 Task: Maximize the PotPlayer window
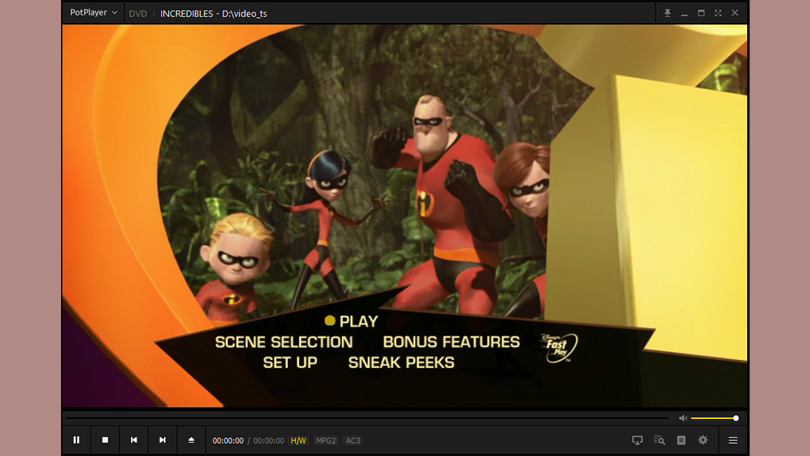click(701, 13)
